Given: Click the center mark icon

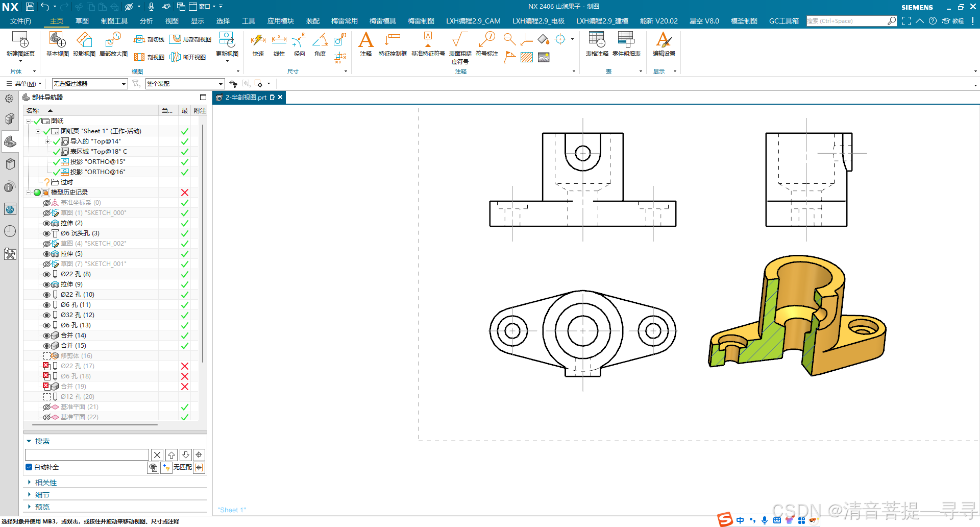Looking at the screenshot, I should point(560,39).
